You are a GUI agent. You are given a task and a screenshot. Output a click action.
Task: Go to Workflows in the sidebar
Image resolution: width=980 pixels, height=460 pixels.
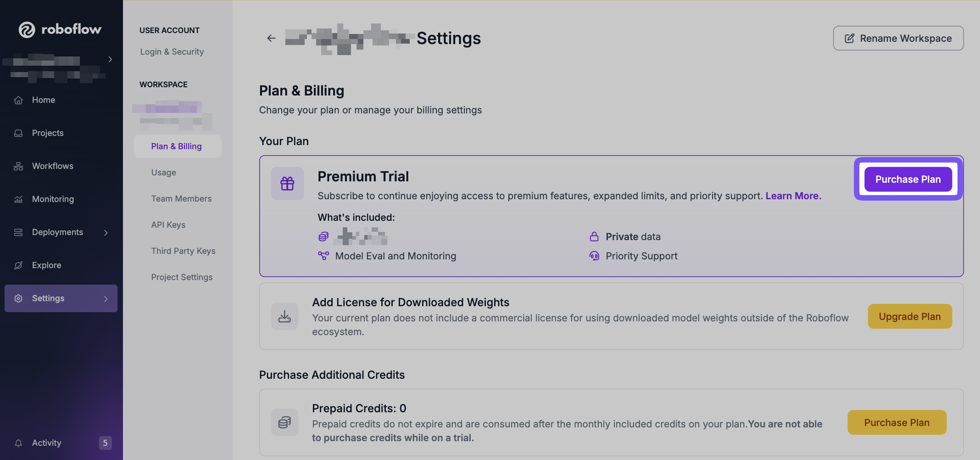pos(52,166)
